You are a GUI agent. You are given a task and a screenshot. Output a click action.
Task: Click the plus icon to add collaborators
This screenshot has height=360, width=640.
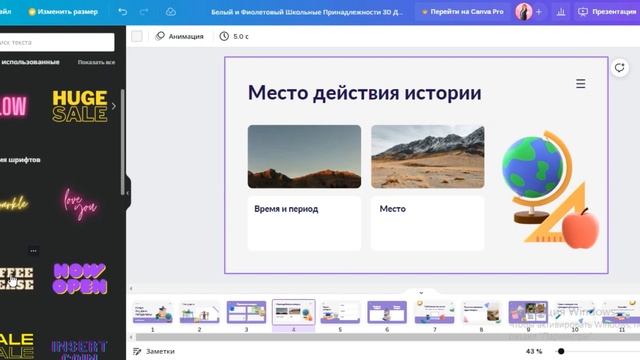(539, 12)
